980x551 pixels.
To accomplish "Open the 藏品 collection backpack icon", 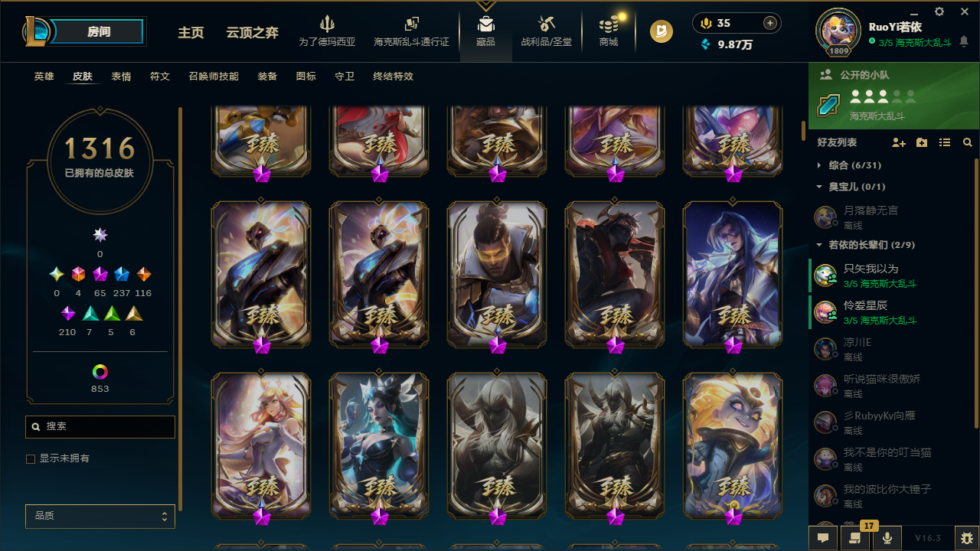I will pyautogui.click(x=485, y=23).
